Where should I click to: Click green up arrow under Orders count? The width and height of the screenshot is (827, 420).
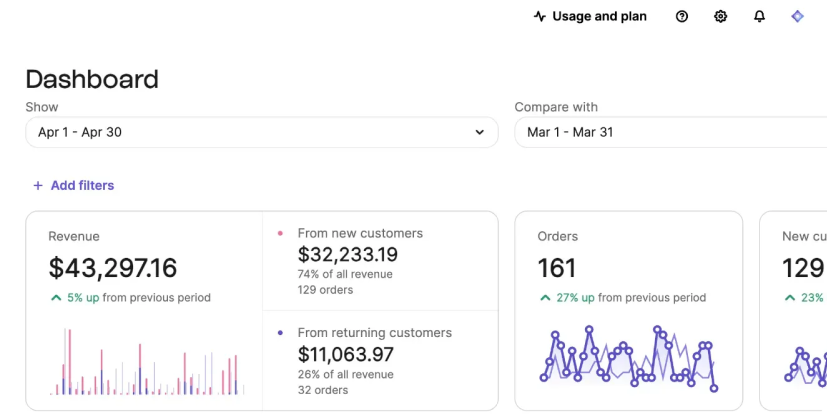545,298
